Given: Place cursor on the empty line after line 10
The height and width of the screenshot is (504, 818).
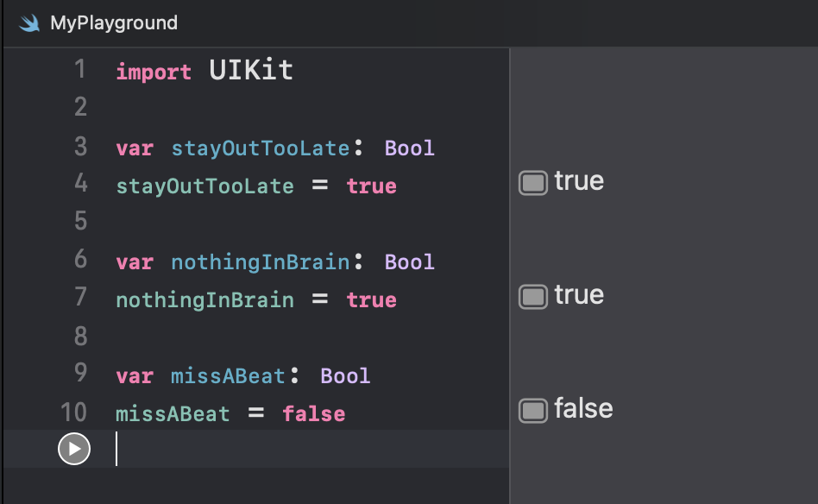Looking at the screenshot, I should pyautogui.click(x=312, y=449).
